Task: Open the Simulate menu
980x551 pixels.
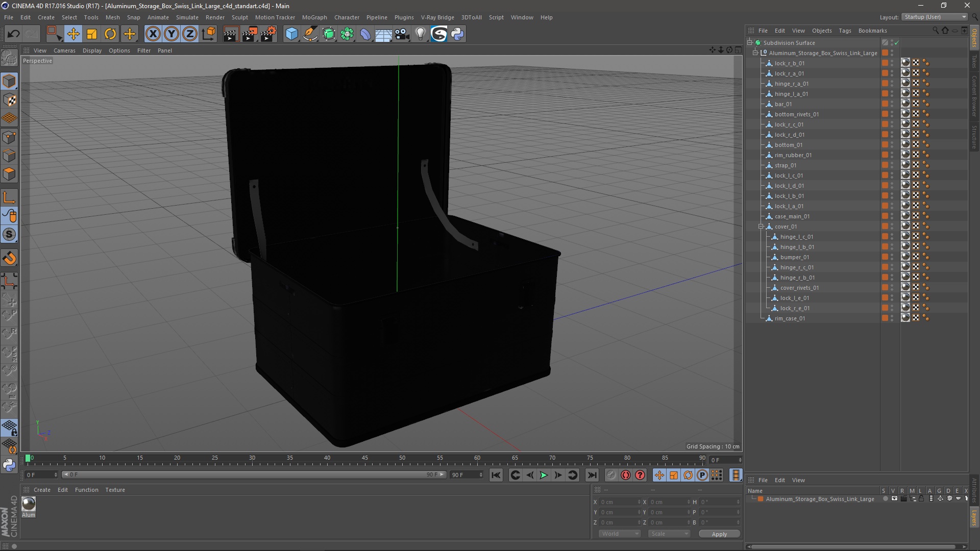Action: tap(187, 17)
